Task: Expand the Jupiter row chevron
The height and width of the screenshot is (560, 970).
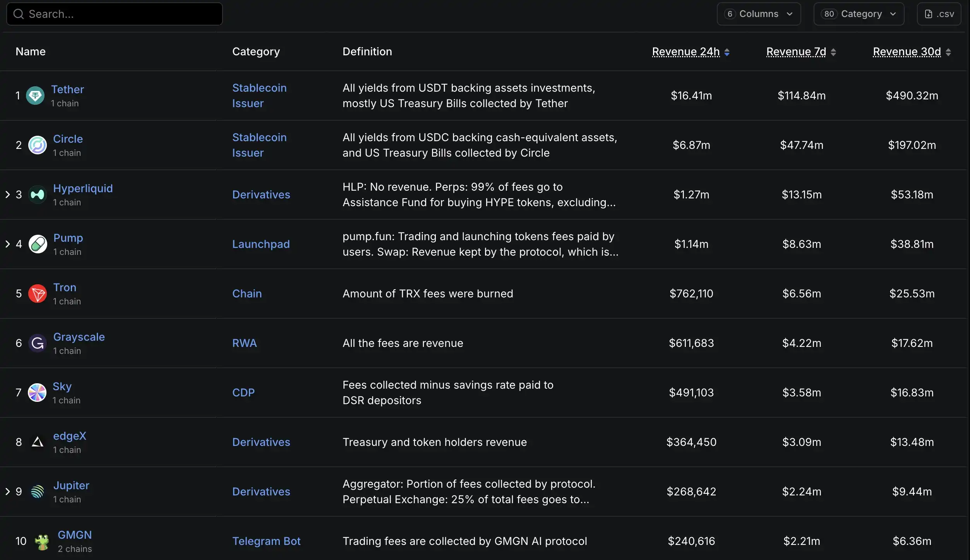Action: (8, 492)
